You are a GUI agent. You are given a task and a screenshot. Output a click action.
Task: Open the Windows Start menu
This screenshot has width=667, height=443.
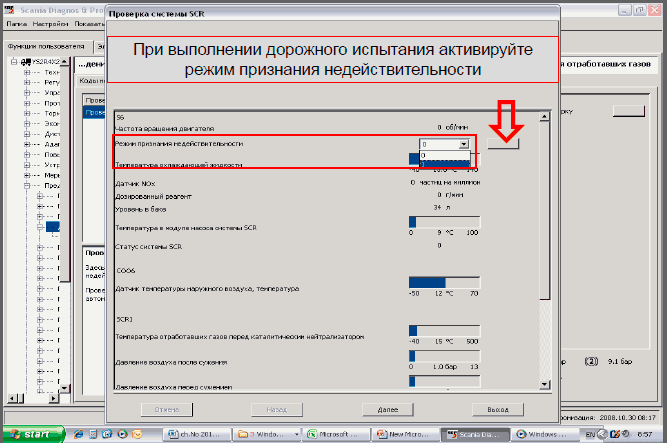[30, 434]
